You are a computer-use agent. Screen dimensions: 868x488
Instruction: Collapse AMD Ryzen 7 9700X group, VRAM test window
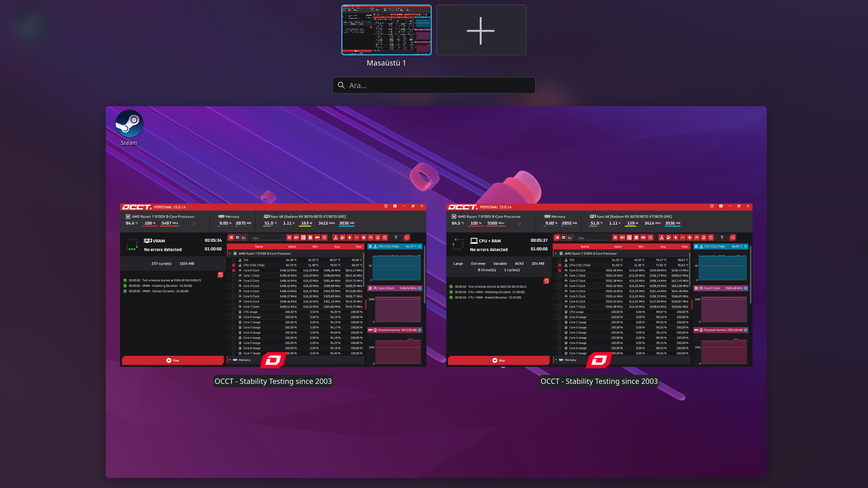[x=230, y=253]
